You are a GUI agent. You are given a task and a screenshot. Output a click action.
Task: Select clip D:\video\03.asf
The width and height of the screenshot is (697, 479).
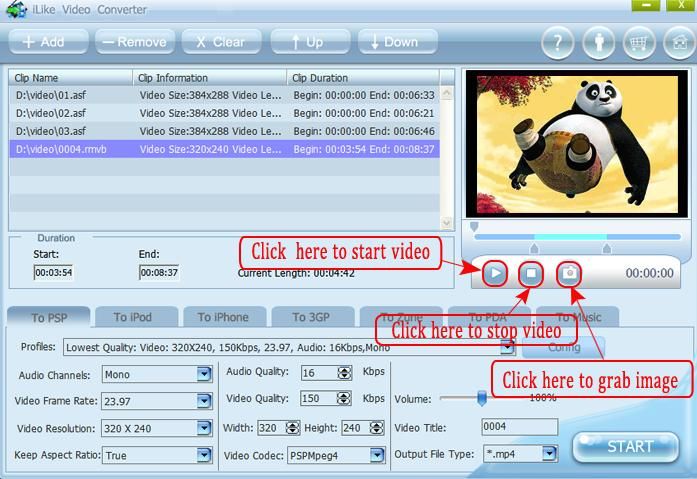click(x=224, y=131)
